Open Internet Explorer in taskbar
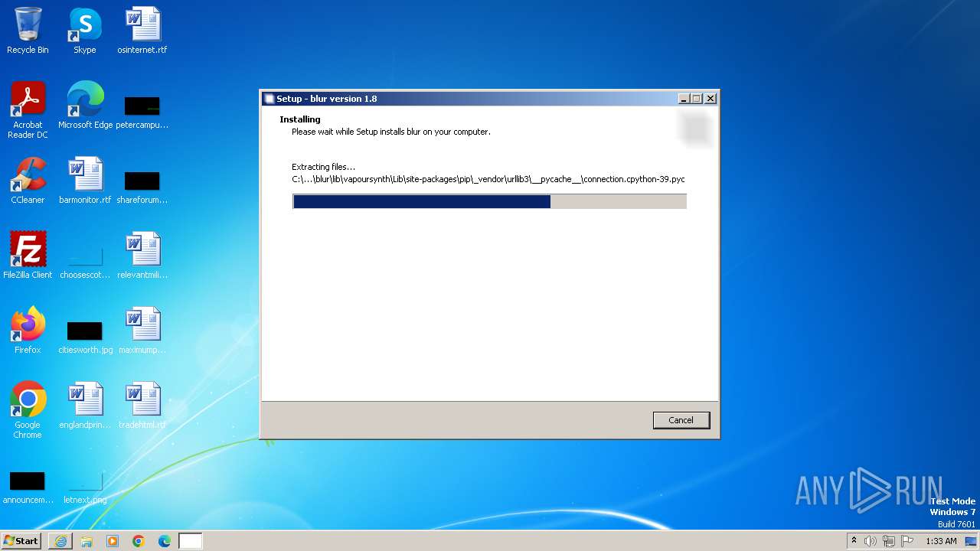 [60, 541]
